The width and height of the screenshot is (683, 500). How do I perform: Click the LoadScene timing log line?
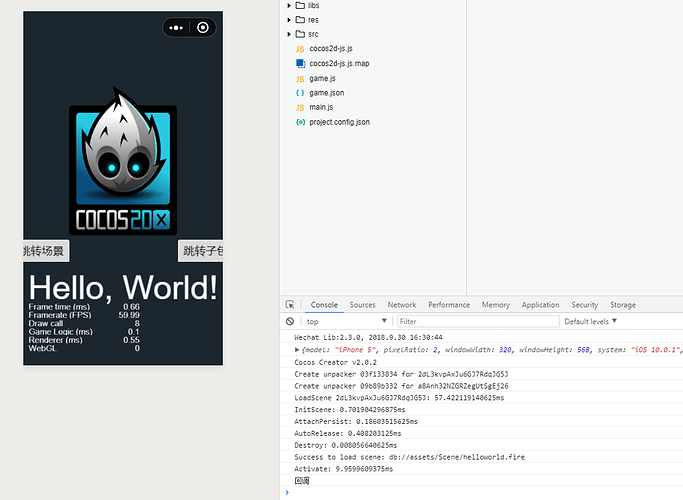point(399,398)
